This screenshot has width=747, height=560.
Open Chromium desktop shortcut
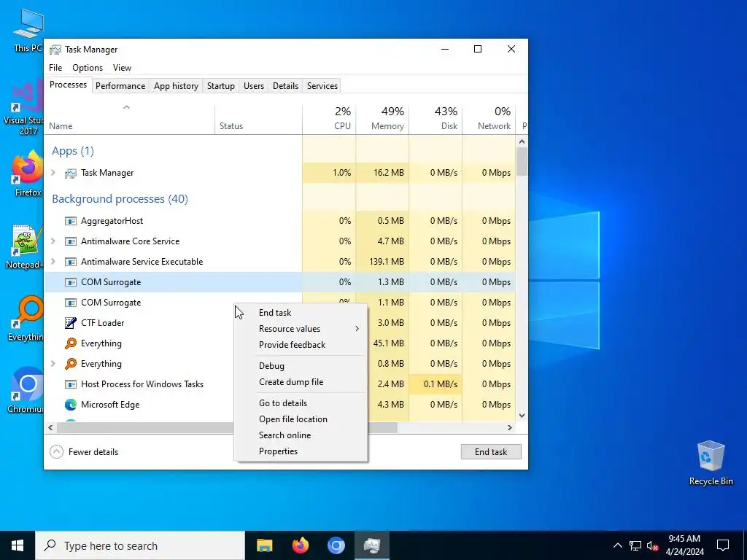pyautogui.click(x=26, y=391)
